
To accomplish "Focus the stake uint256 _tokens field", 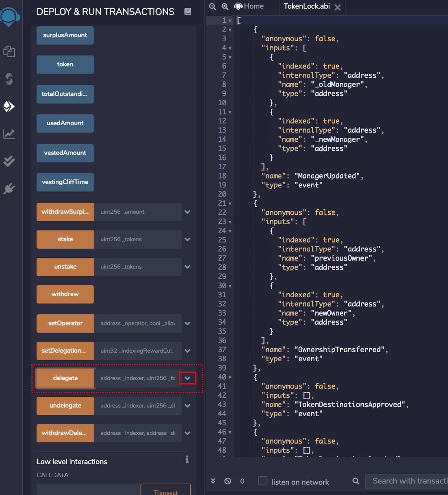I will click(138, 239).
